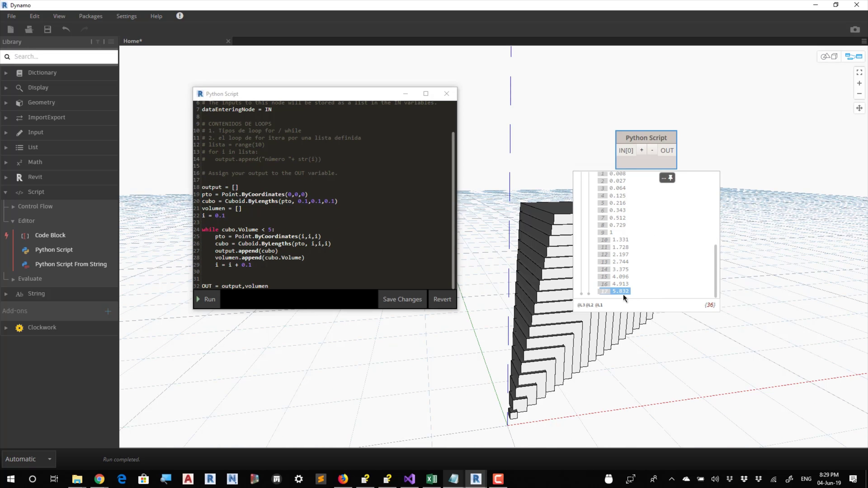Image resolution: width=868 pixels, height=488 pixels.
Task: Switch to 3D background preview navigation
Action: tap(829, 56)
